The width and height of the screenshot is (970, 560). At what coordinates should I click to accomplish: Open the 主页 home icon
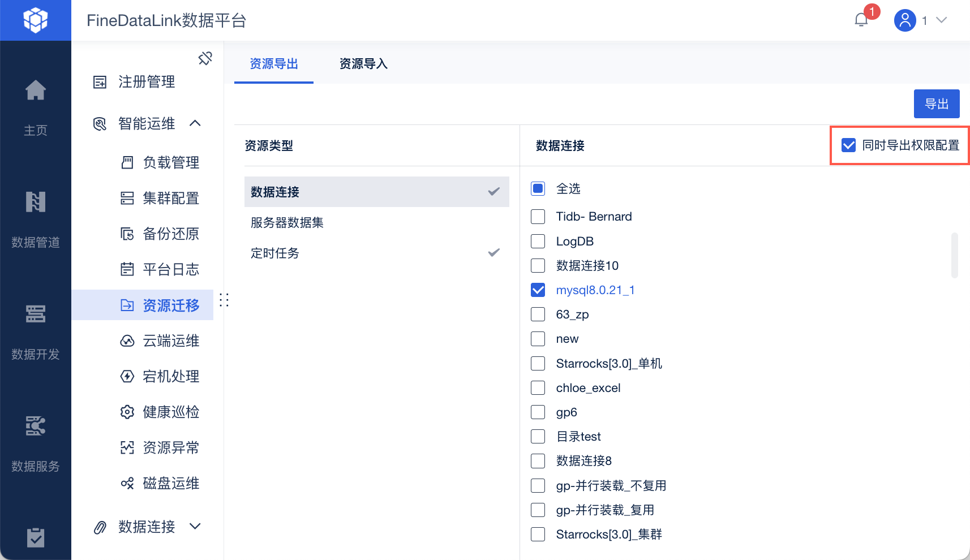click(35, 91)
